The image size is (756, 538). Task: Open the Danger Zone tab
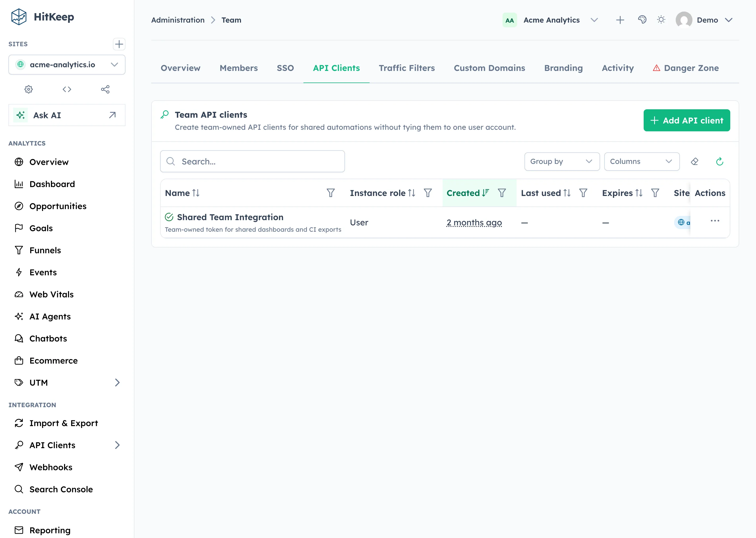pos(685,68)
